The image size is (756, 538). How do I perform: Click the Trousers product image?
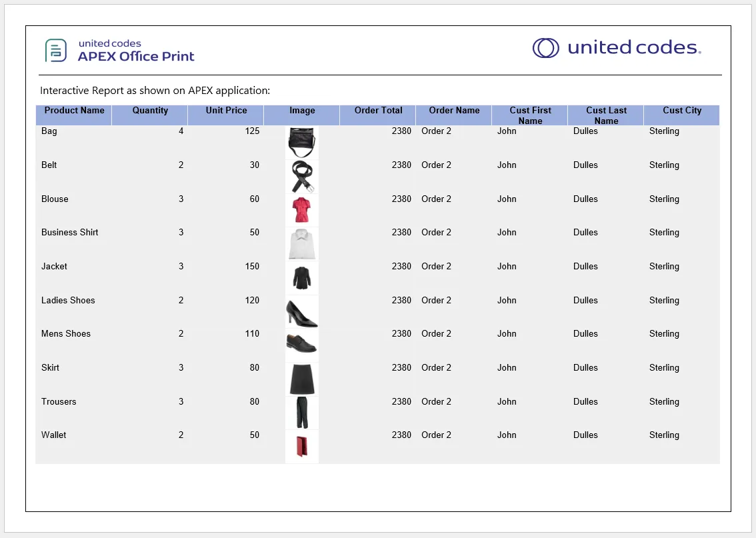coord(302,413)
